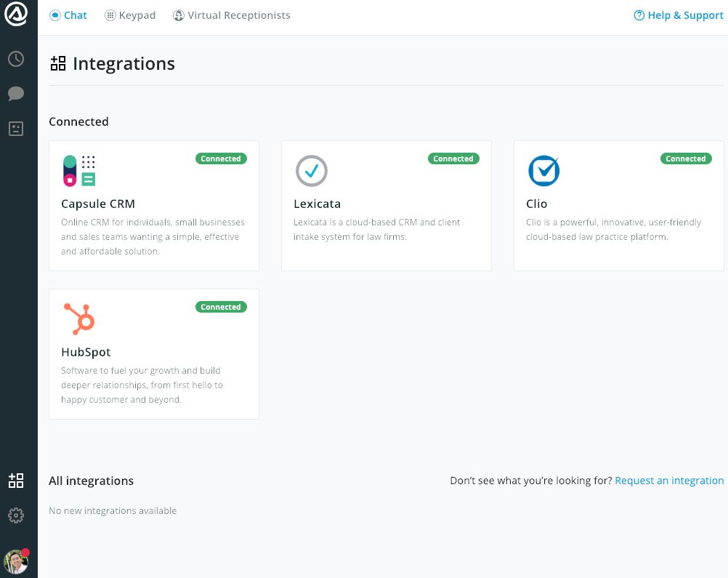Open the HubSpot integration title
728x578 pixels.
point(86,352)
